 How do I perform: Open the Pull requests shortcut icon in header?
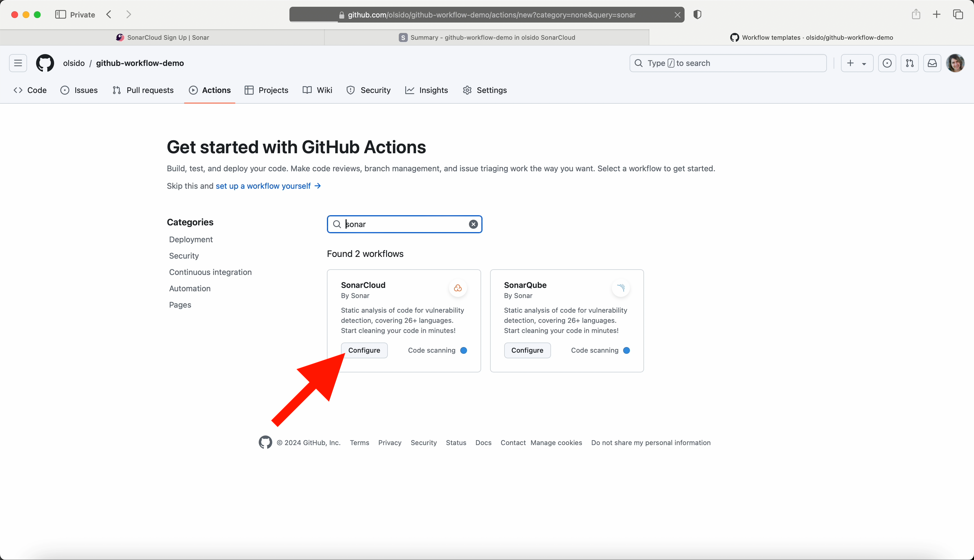[x=909, y=63]
